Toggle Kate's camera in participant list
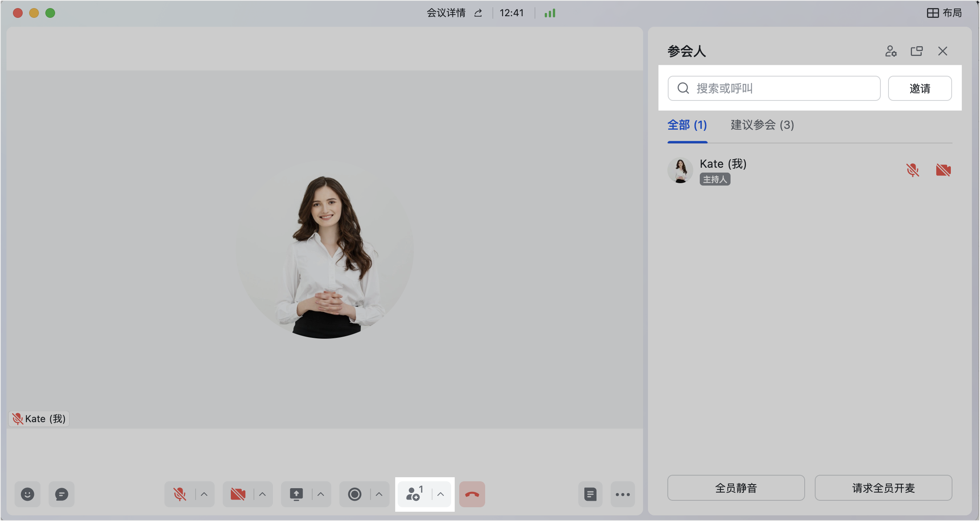 pos(944,170)
